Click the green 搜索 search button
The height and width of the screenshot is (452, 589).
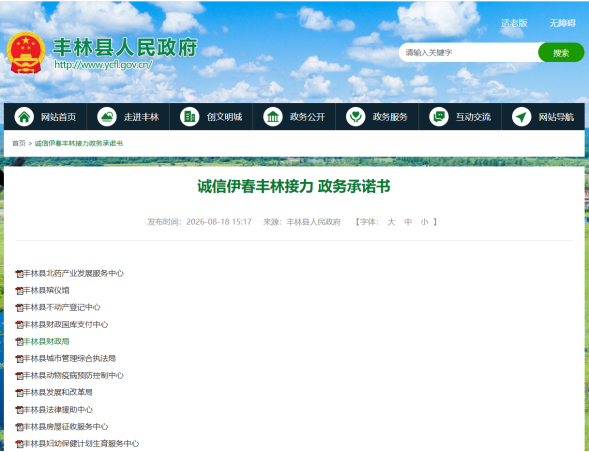pos(561,53)
